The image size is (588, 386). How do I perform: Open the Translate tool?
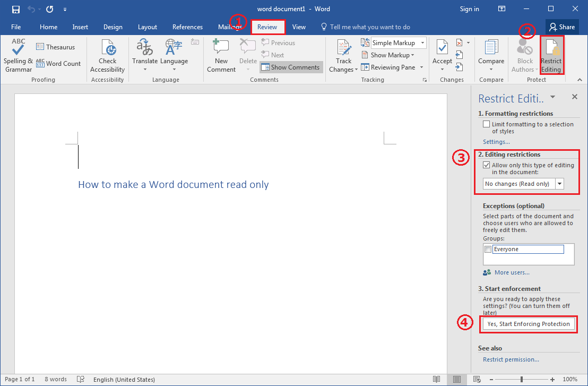point(145,56)
